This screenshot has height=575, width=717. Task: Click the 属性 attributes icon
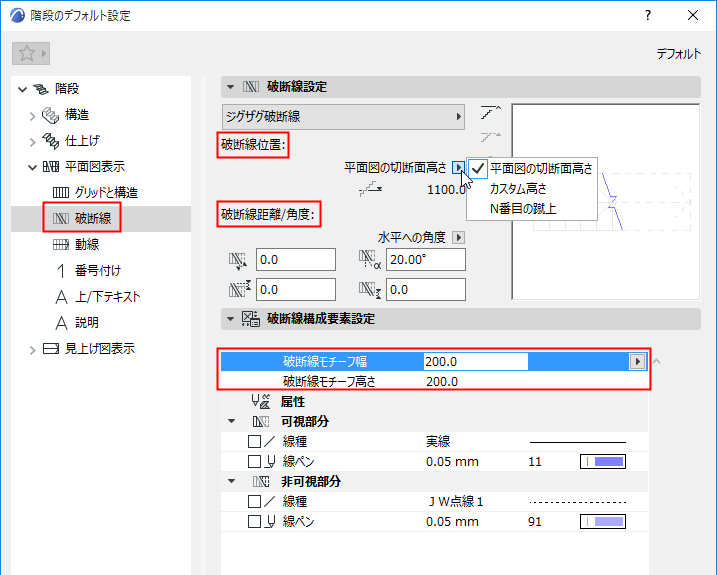(261, 402)
